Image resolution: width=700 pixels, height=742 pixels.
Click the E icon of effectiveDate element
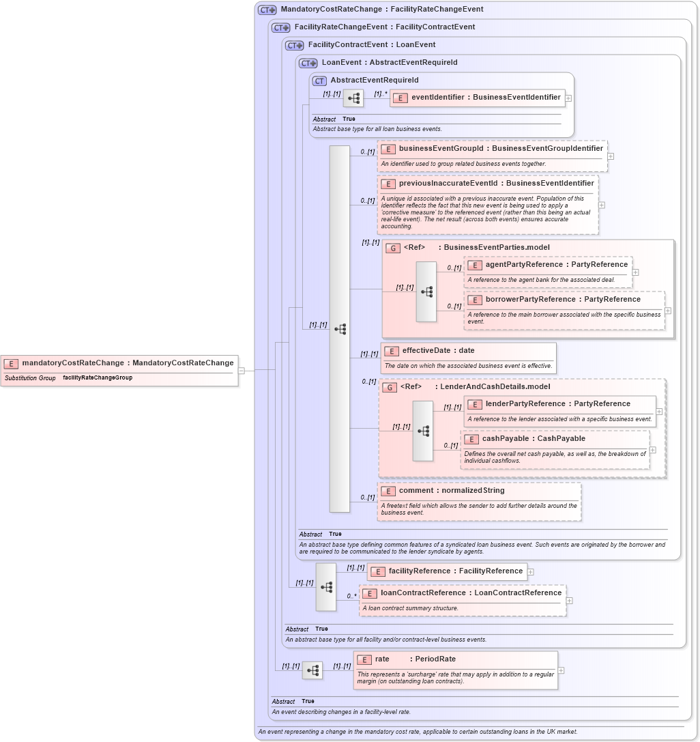click(x=390, y=351)
